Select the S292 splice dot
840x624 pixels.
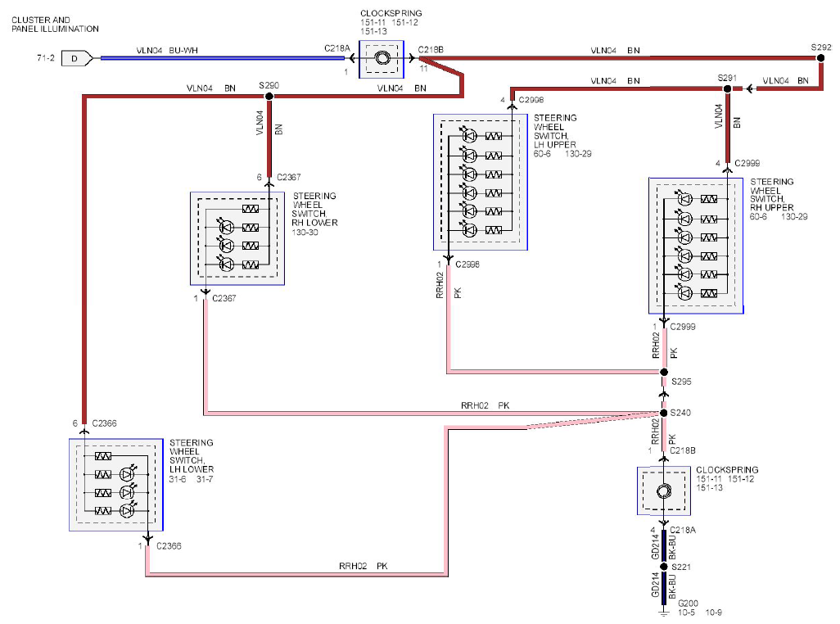coord(820,58)
